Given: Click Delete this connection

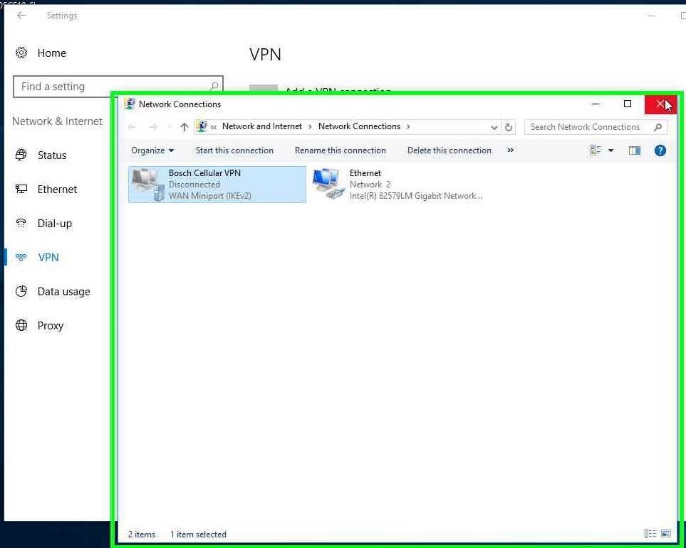Looking at the screenshot, I should [449, 150].
